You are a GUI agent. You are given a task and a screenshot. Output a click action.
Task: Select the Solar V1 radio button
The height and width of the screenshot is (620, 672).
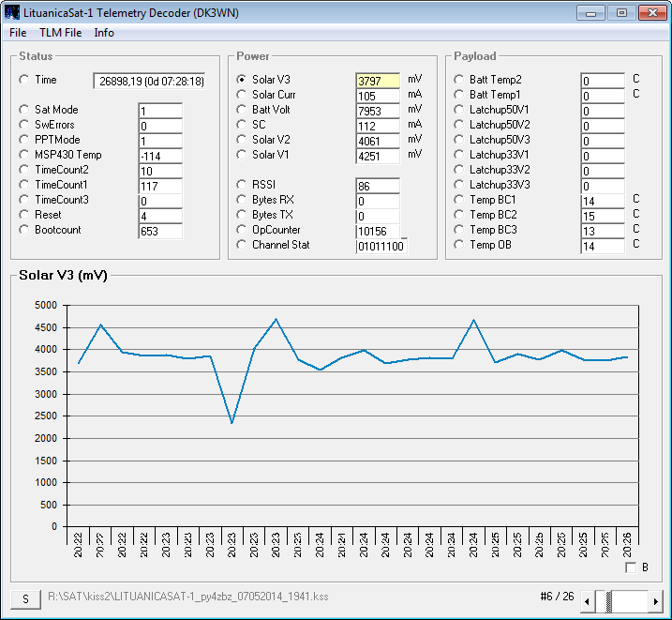(241, 155)
